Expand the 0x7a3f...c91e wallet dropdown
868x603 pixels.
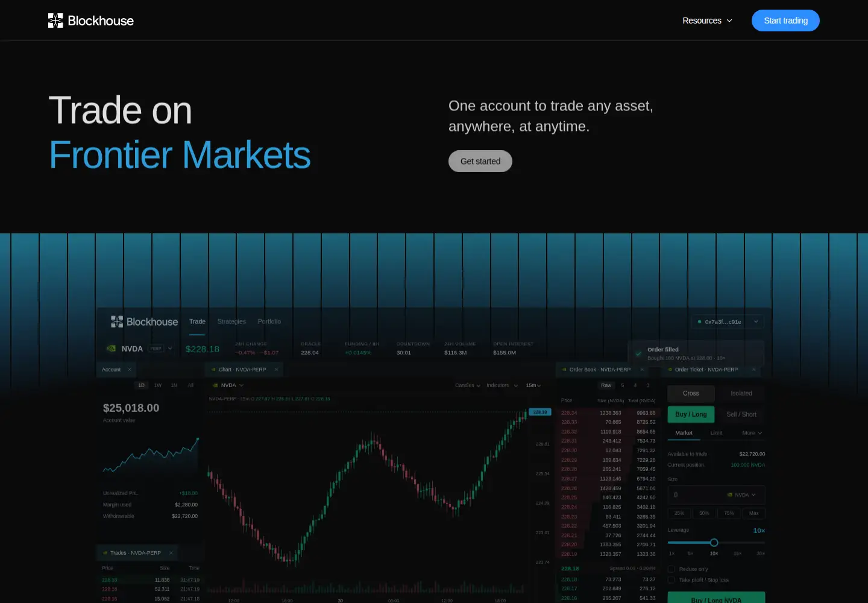click(x=728, y=321)
